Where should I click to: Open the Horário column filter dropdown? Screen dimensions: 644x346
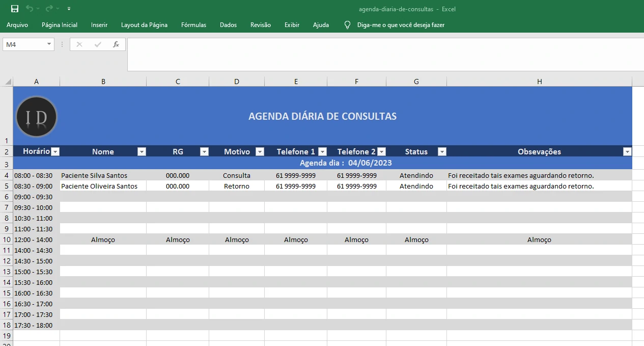(55, 151)
